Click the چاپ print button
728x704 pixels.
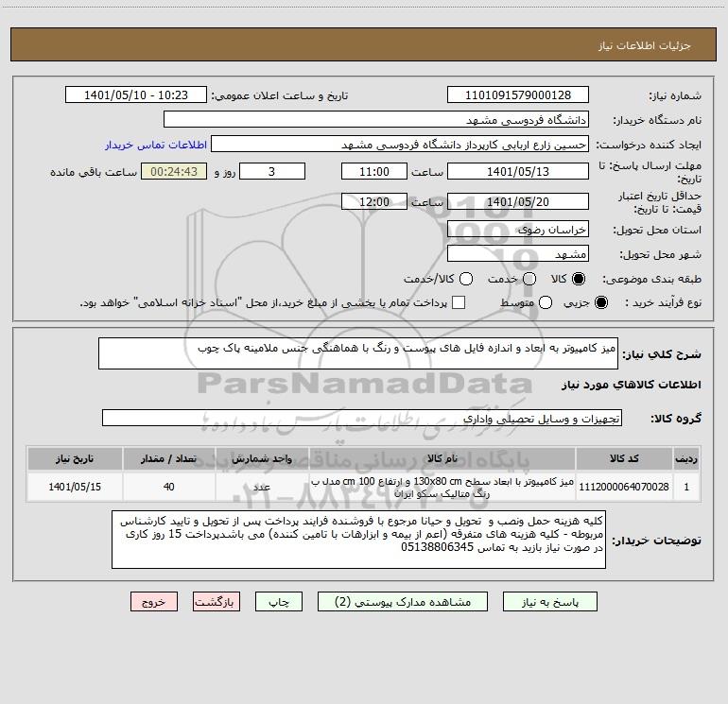[x=279, y=602]
